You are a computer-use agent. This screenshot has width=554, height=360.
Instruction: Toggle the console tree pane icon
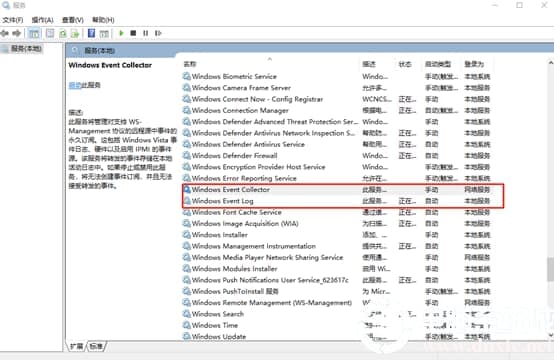pos(34,33)
